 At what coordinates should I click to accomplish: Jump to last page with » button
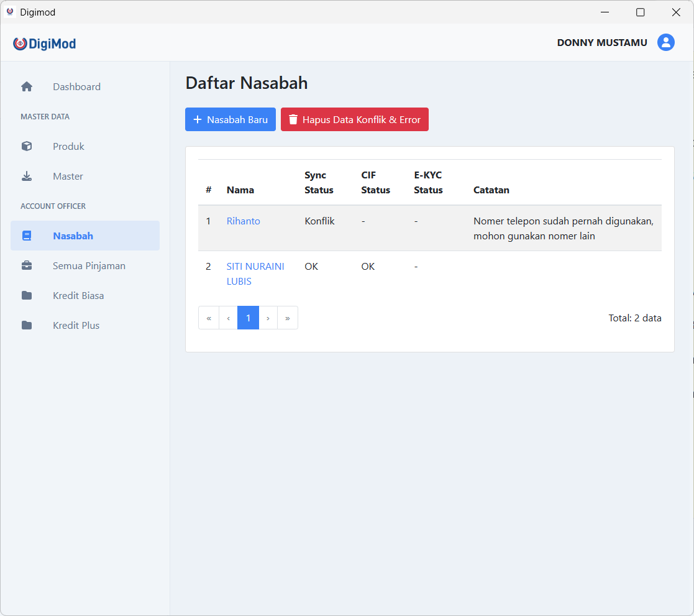coord(288,318)
